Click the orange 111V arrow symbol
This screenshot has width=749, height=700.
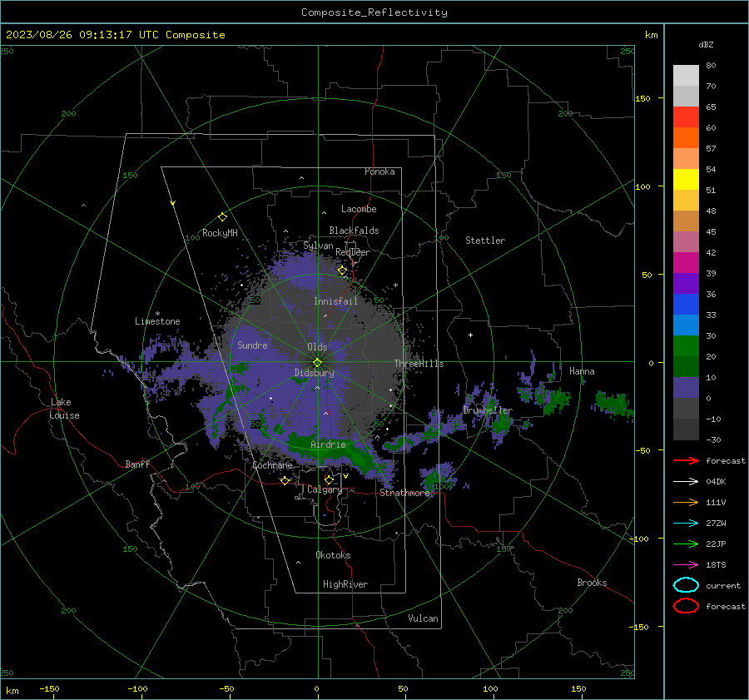(686, 502)
